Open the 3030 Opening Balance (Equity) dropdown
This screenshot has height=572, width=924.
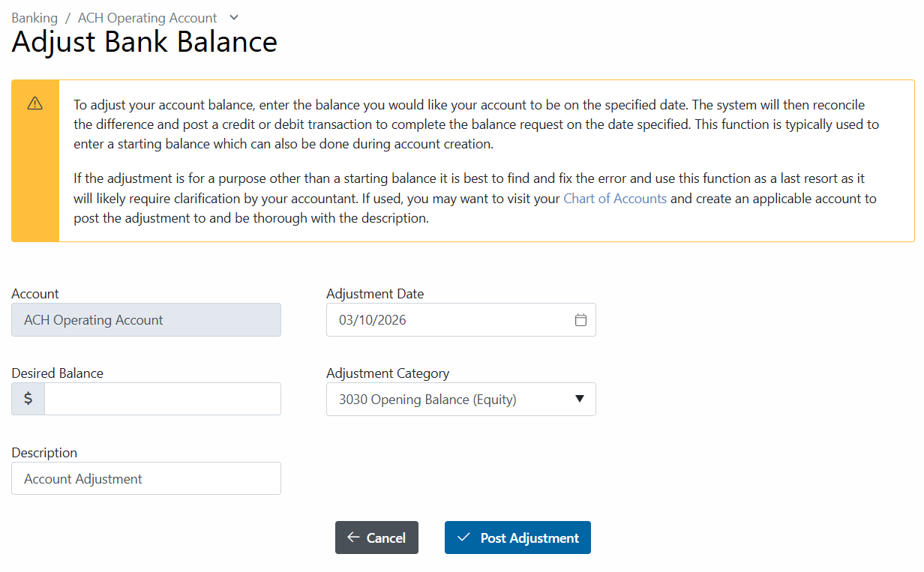[450, 400]
